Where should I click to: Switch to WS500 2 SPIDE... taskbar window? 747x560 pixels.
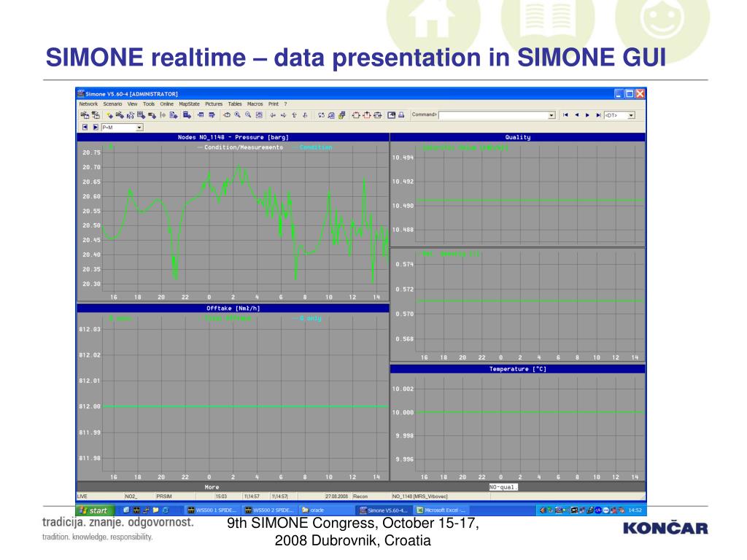pos(269,510)
